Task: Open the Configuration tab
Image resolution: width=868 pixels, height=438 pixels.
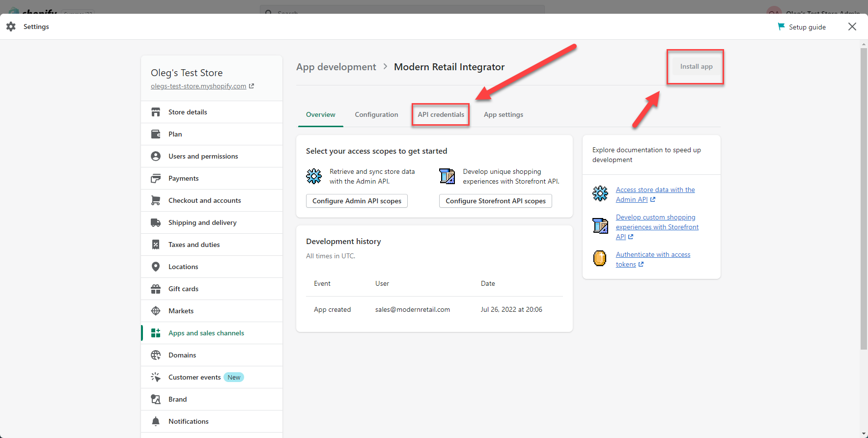Action: coord(377,114)
